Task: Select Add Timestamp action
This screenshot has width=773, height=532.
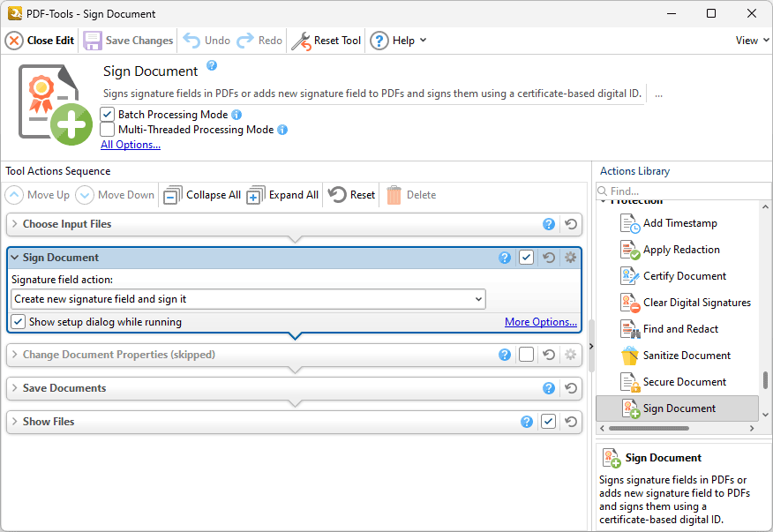Action: pos(677,223)
